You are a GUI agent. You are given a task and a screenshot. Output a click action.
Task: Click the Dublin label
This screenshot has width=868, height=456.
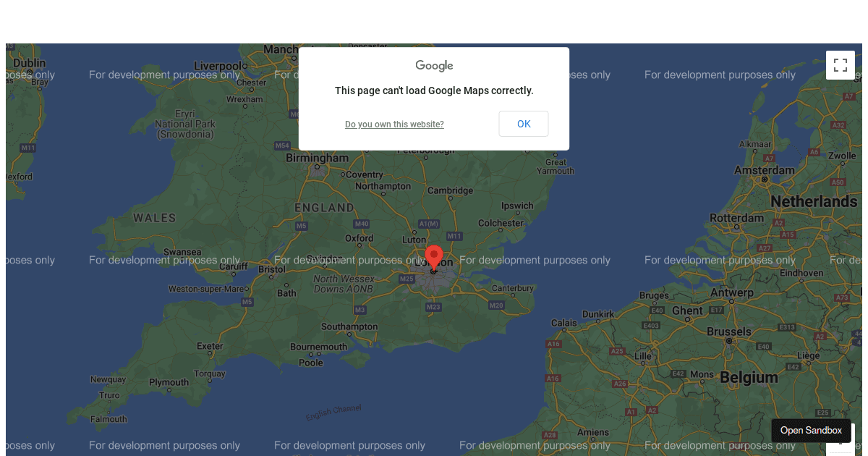(29, 64)
